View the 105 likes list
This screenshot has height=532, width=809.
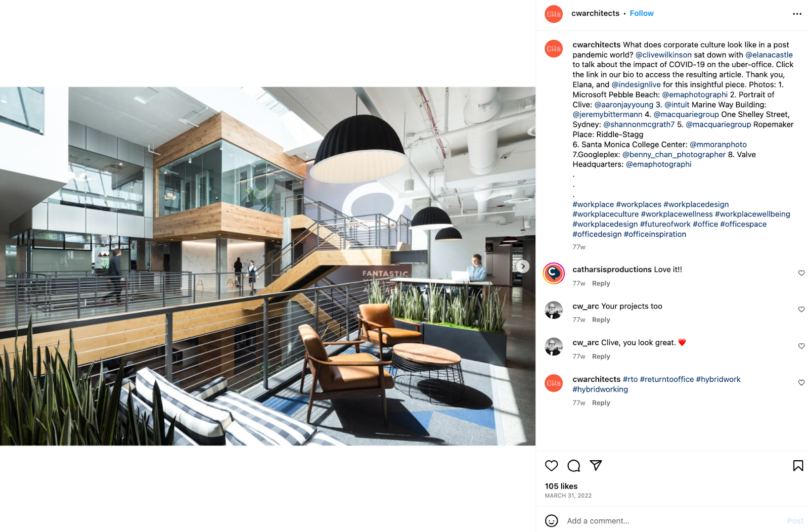point(561,486)
